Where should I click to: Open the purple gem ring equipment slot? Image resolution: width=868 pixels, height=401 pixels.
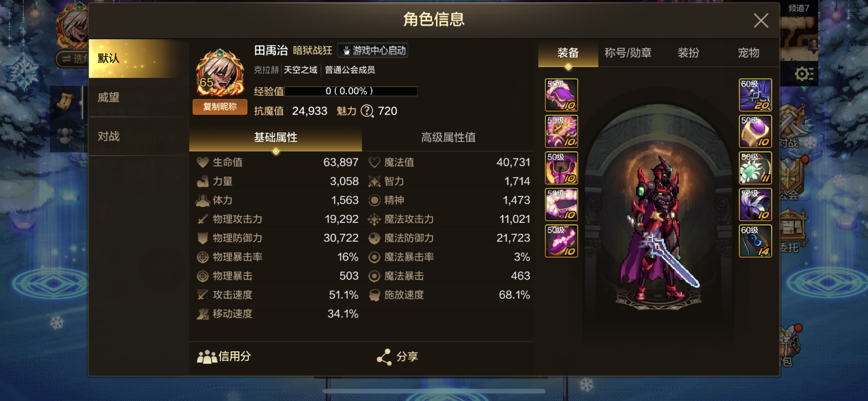755,131
